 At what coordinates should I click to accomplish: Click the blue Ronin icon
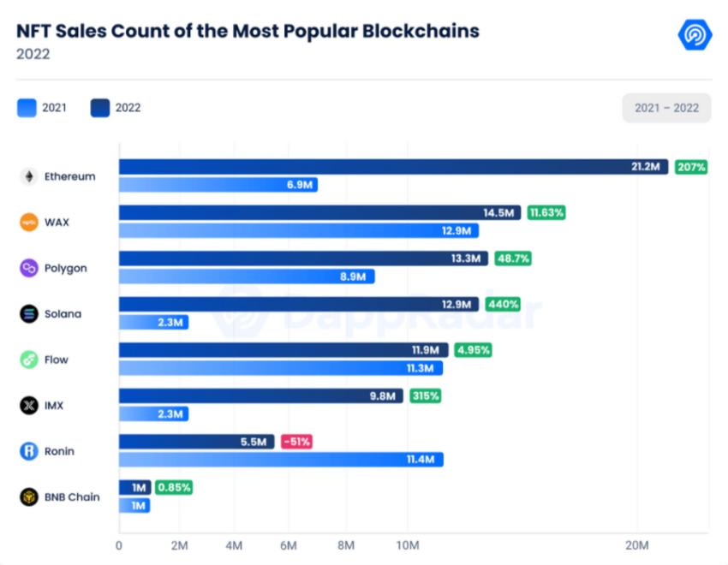(x=29, y=451)
